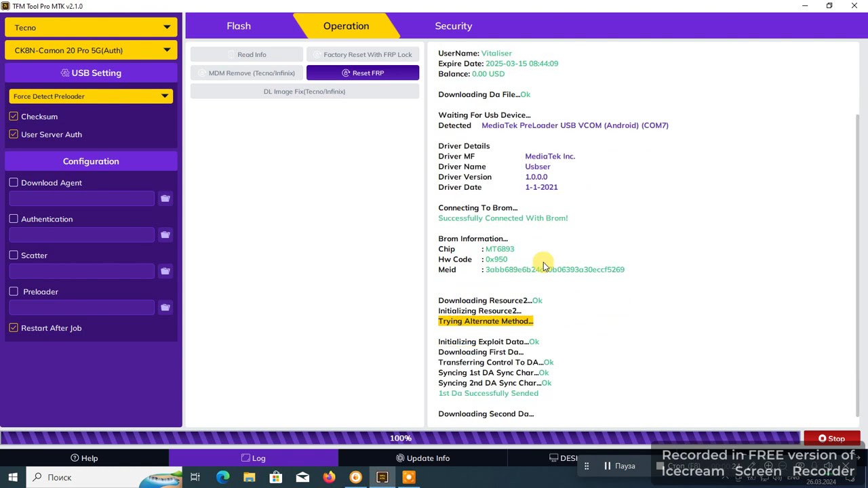Screen dimensions: 868x488
Task: Launch Microsoft Edge from the taskbar
Action: click(222, 477)
